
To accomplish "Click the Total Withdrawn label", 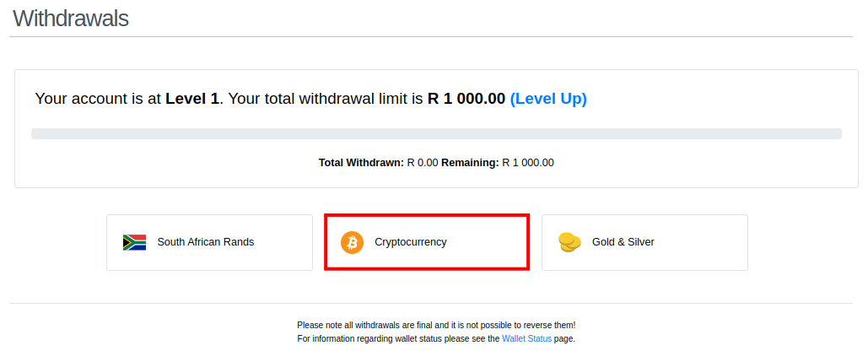I will point(362,163).
